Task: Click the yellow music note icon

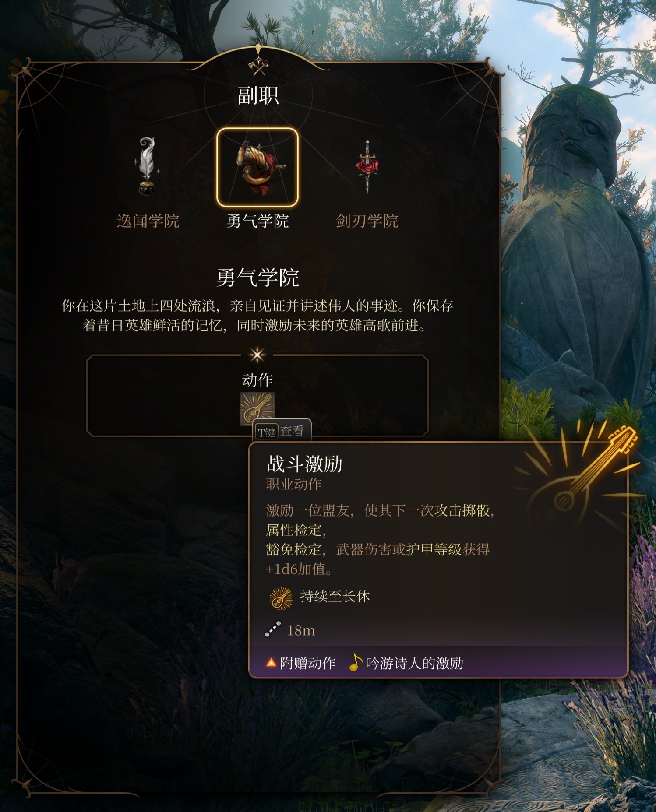Action: coord(355,662)
